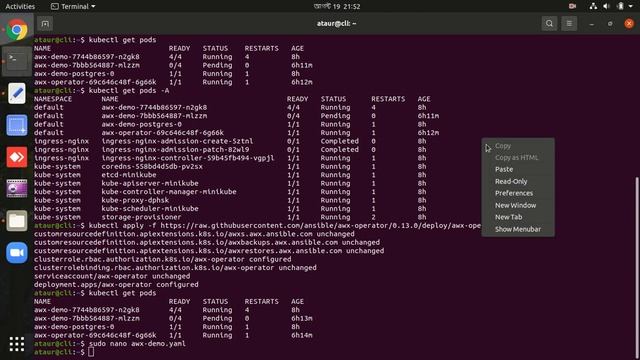Minimize the terminal window
The width and height of the screenshot is (640, 360).
[x=591, y=24]
